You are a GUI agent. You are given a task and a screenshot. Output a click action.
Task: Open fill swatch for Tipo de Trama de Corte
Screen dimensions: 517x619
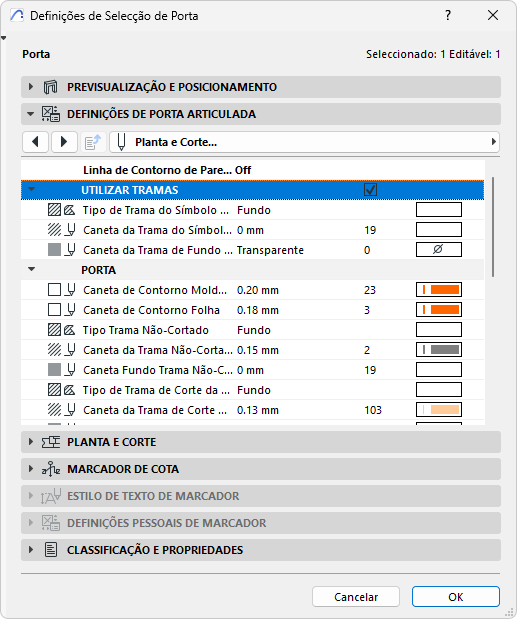[439, 390]
